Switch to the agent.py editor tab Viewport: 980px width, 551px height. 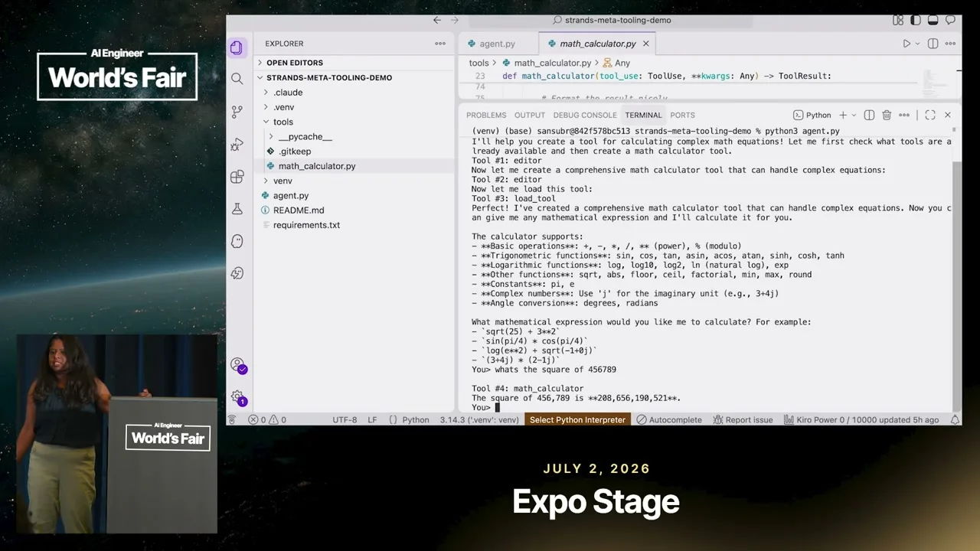tap(497, 44)
